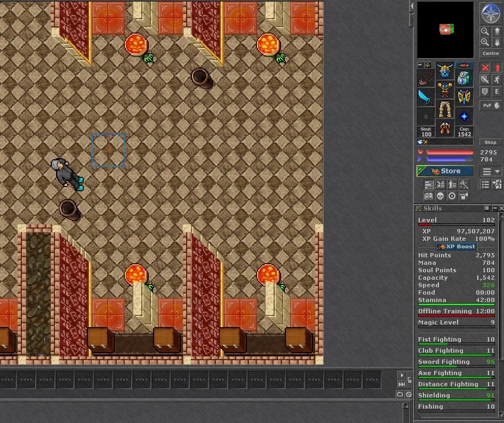Zoom out the minimap
The height and width of the screenshot is (423, 504).
coord(485,31)
